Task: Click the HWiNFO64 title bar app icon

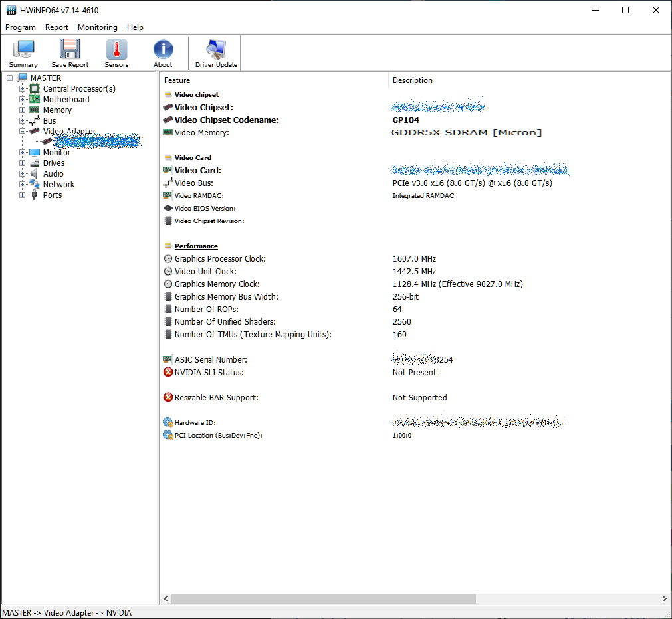Action: (x=11, y=10)
